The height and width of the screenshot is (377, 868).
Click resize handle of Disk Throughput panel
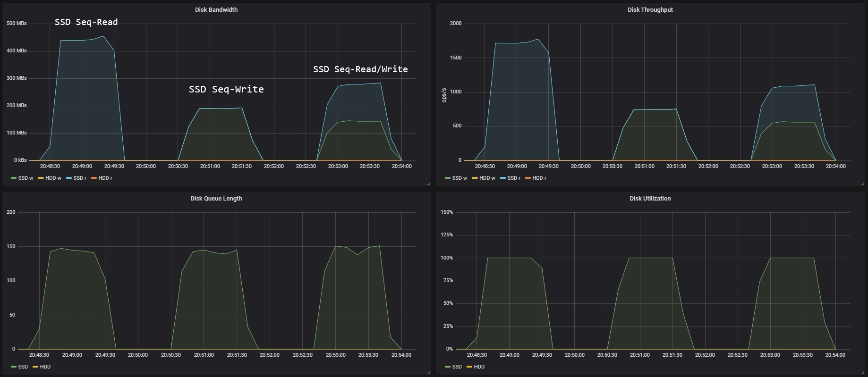point(862,184)
